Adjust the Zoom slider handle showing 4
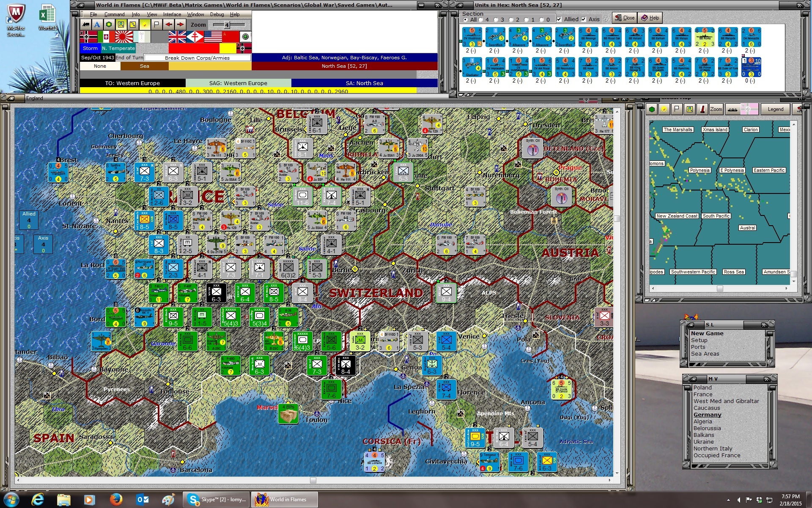Viewport: 812px width, 508px height. (x=227, y=25)
